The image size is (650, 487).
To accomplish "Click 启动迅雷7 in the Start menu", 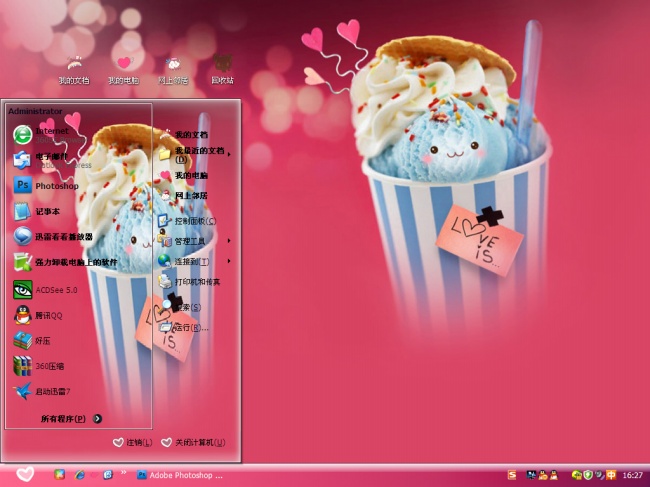I will coord(41,391).
